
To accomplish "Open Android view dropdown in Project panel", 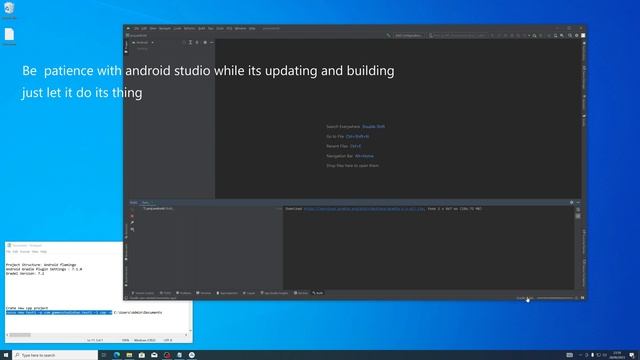I will (143, 42).
